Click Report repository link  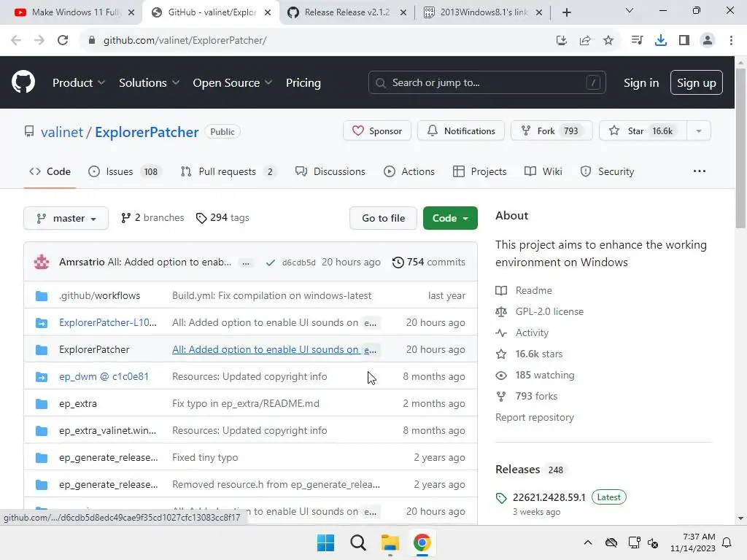[535, 418]
